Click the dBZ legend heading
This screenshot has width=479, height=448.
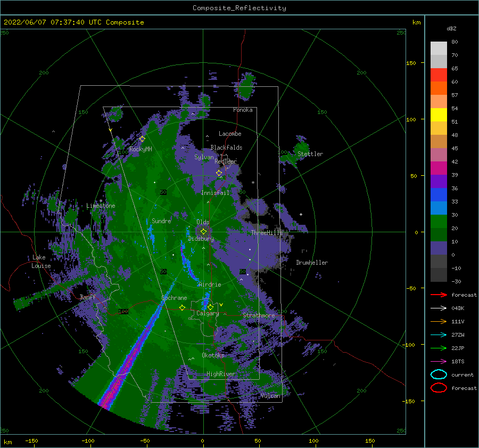[x=451, y=28]
